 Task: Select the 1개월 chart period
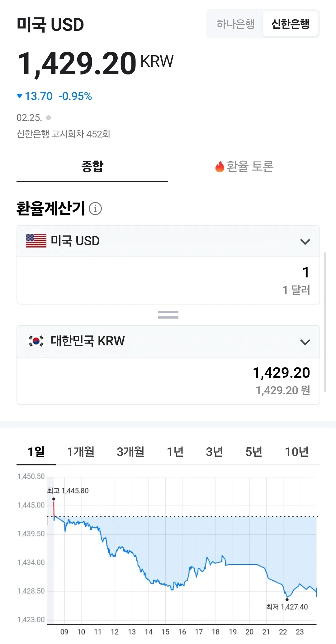(81, 452)
